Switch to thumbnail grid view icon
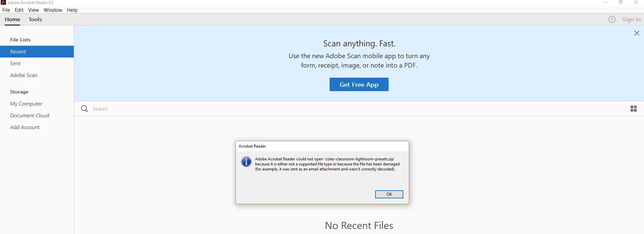This screenshot has height=234, width=644. click(x=634, y=109)
